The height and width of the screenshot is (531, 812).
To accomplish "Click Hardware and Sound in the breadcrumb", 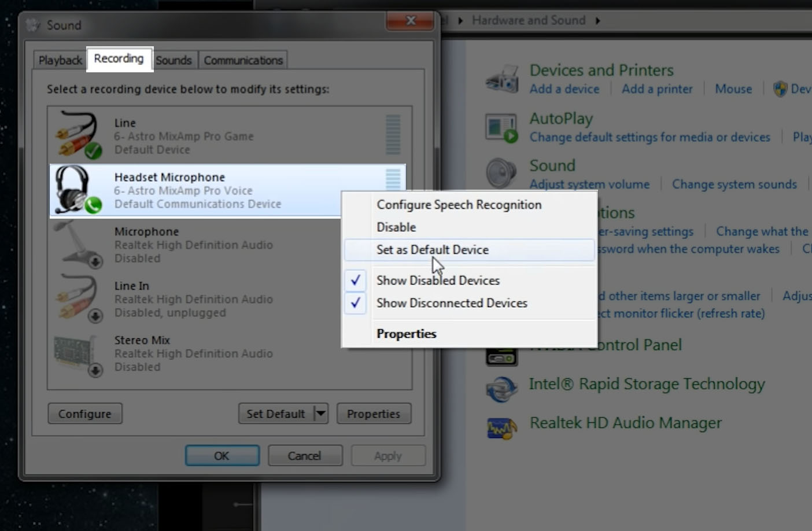I will pos(529,21).
